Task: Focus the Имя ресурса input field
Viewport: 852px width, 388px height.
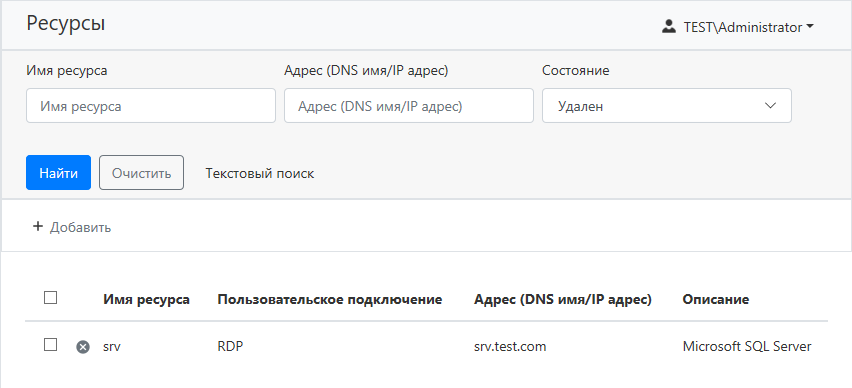Action: click(151, 106)
